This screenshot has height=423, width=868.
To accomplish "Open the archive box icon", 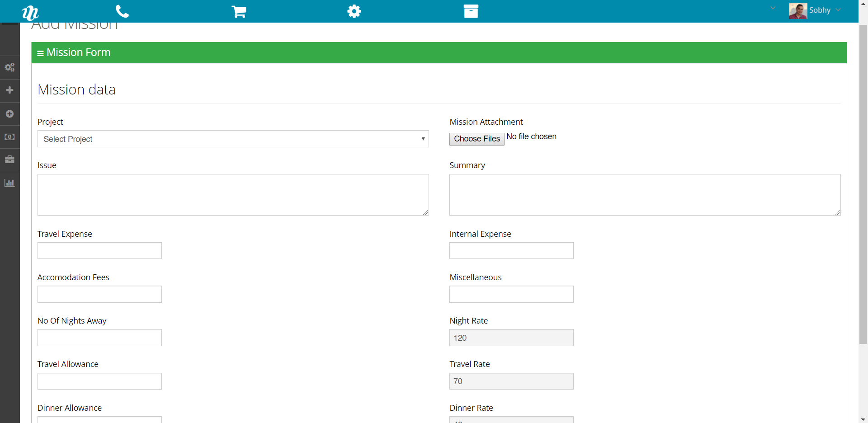I will point(471,11).
